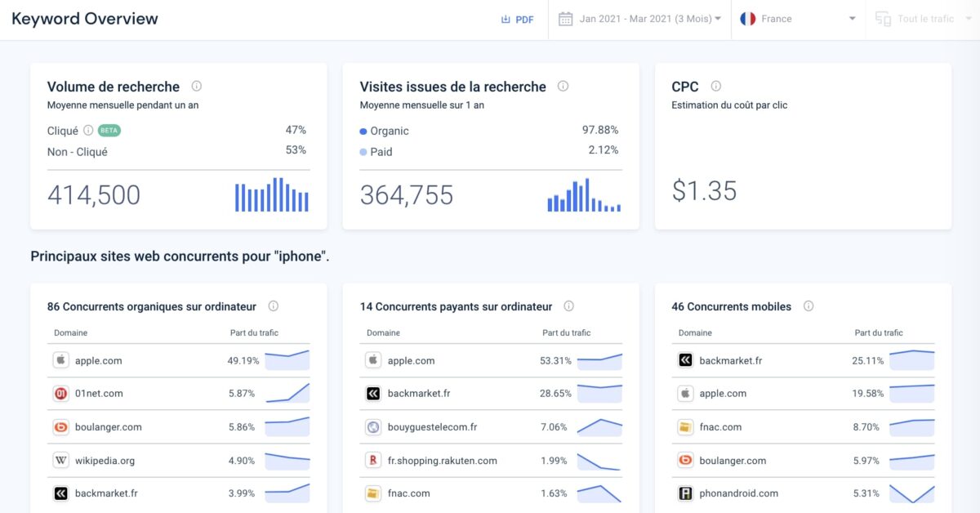Click the BETA badge next to Cliqué
The width and height of the screenshot is (980, 513).
pos(109,130)
